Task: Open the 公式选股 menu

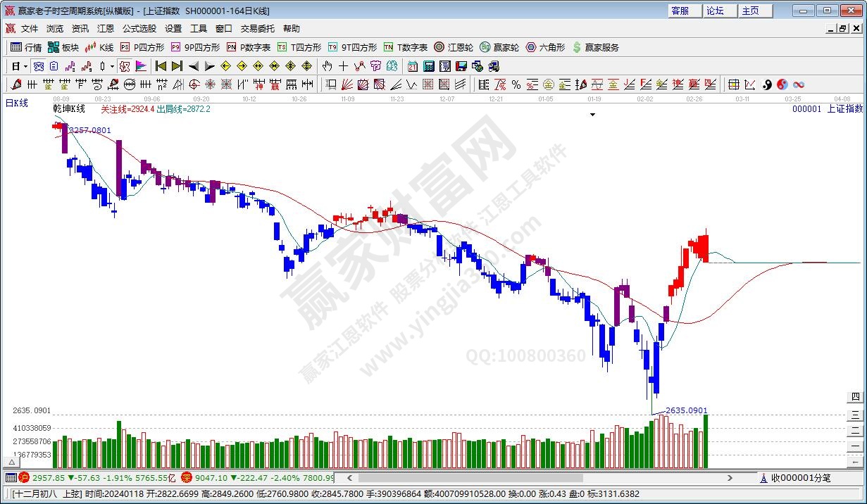Action: point(139,29)
